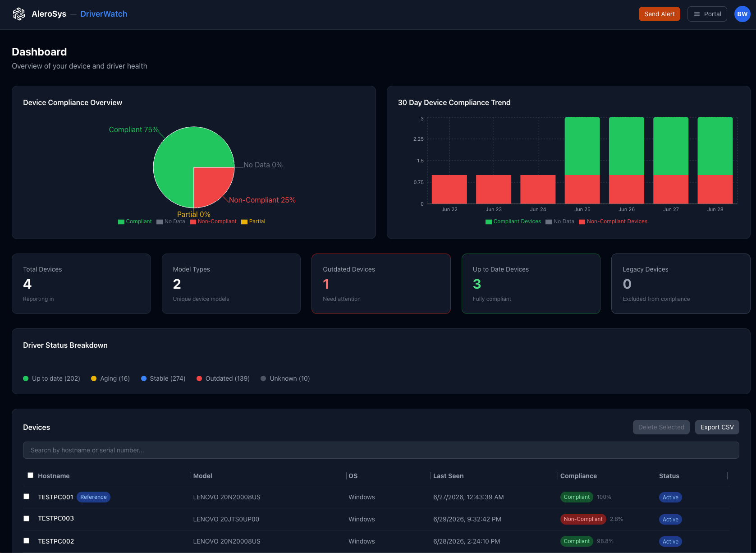756x553 pixels.
Task: Click the red Outdated (139) status dot
Action: pos(199,378)
